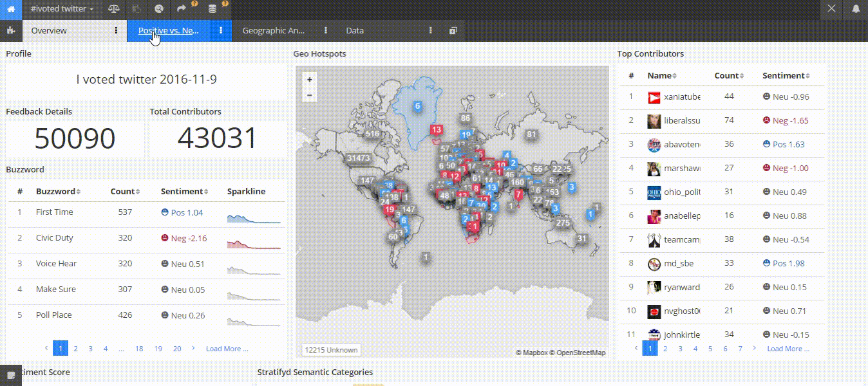The image size is (868, 386).
Task: Go to the home icon
Action: point(11,9)
